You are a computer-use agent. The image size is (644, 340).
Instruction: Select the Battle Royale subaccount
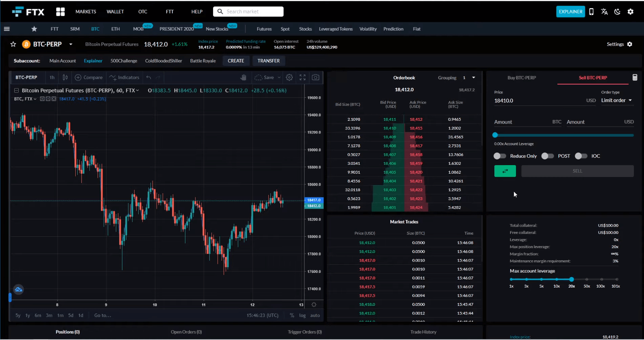click(x=203, y=61)
